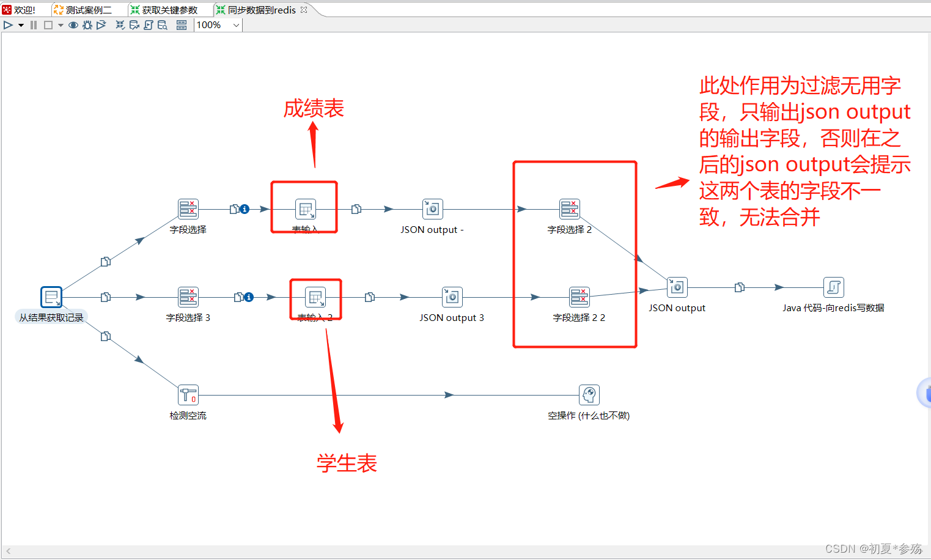Verify the transformation from the toolbar
The image size is (931, 560).
(120, 25)
